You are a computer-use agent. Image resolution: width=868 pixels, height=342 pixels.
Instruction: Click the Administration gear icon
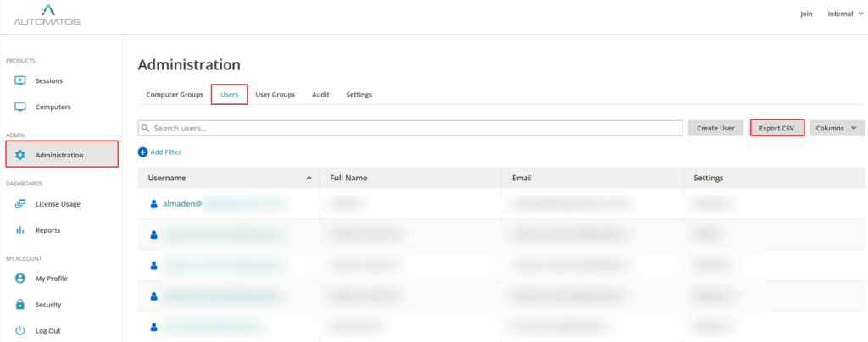pyautogui.click(x=20, y=155)
